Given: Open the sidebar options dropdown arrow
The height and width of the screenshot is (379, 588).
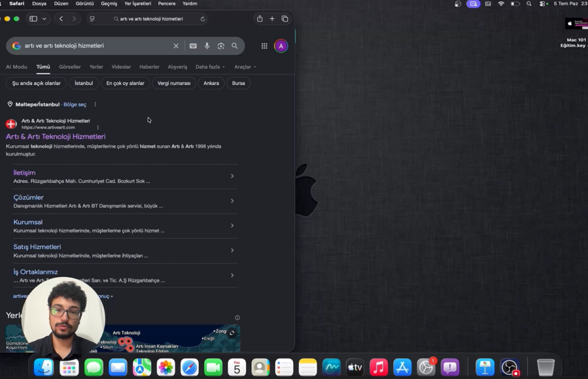Looking at the screenshot, I should pos(44,19).
